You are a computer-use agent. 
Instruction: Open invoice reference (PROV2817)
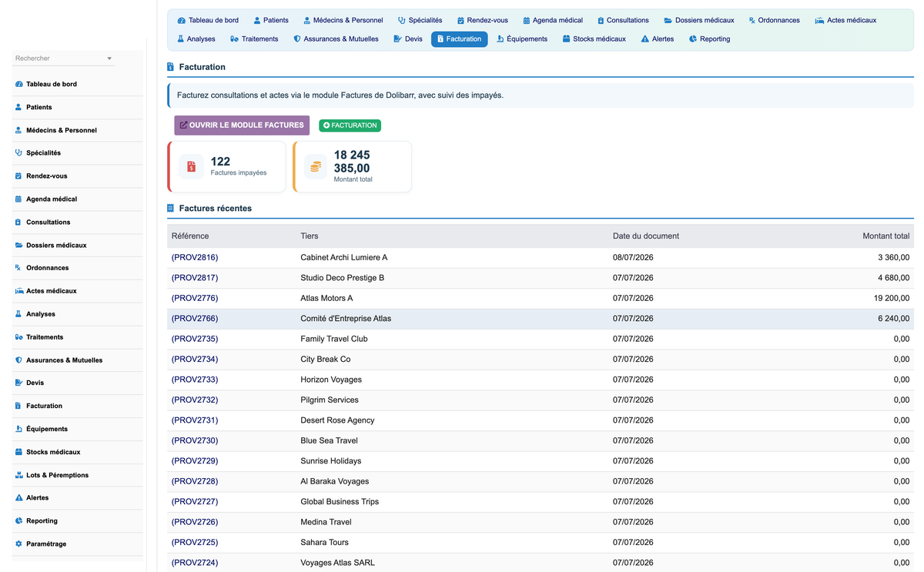point(195,278)
